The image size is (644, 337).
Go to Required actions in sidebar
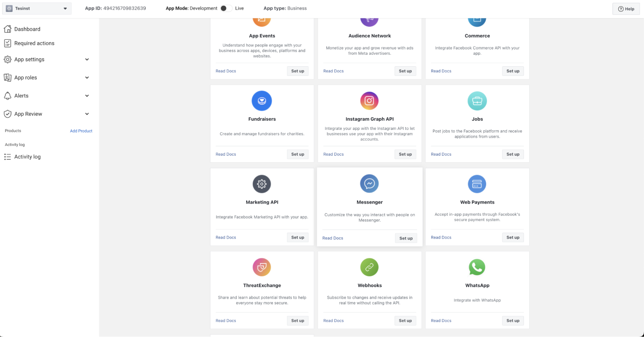(x=34, y=43)
